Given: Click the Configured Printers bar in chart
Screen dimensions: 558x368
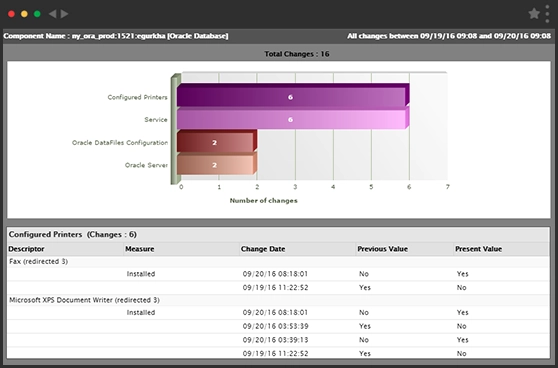Looking at the screenshot, I should click(x=293, y=95).
